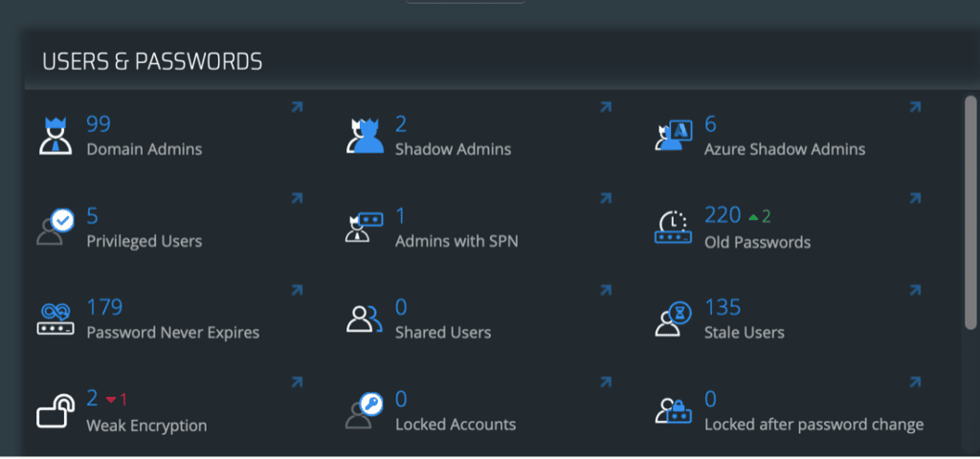Click the Password Never Expires infinity icon
This screenshot has width=980, height=459.
click(x=55, y=319)
